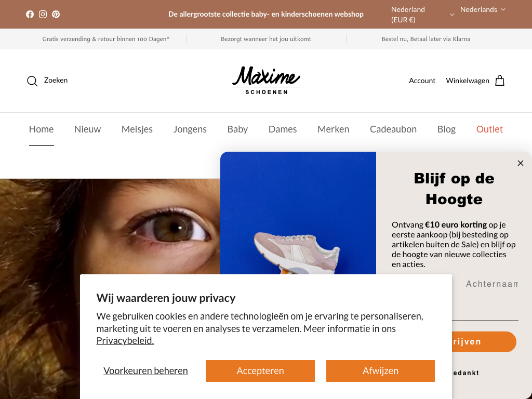Expand the Nederlands language dropdown
The height and width of the screenshot is (399, 532).
coord(483,9)
